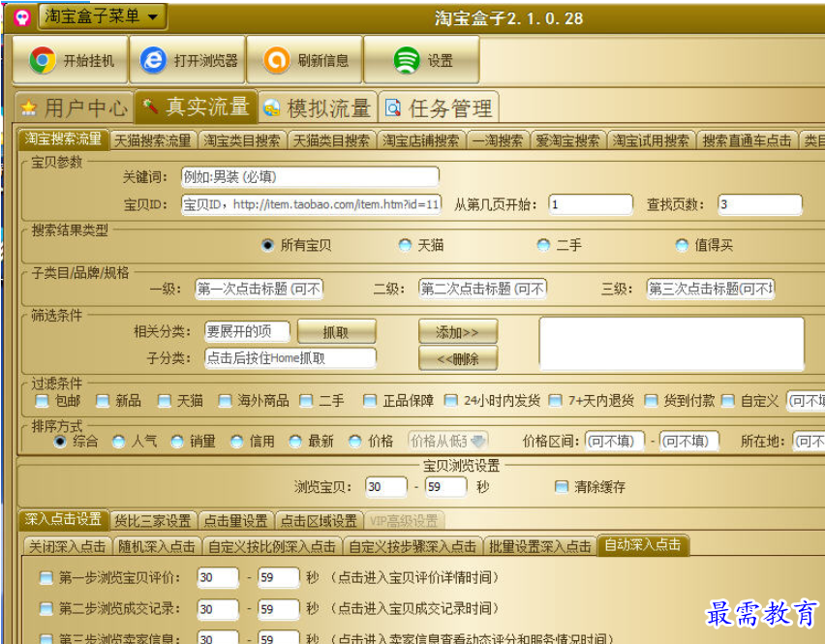Select the 淘宝店铺搜索 tab
This screenshot has width=825, height=644.
pyautogui.click(x=421, y=140)
